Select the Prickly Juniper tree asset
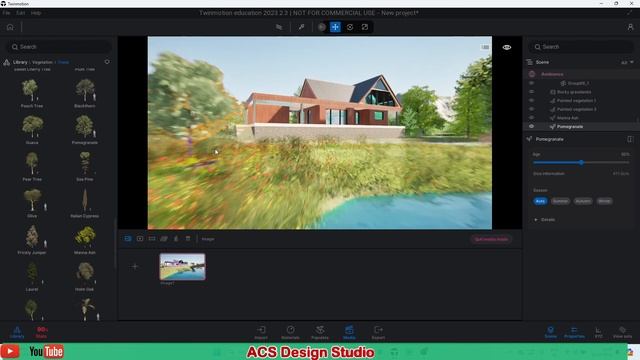640x360 pixels. point(32,240)
